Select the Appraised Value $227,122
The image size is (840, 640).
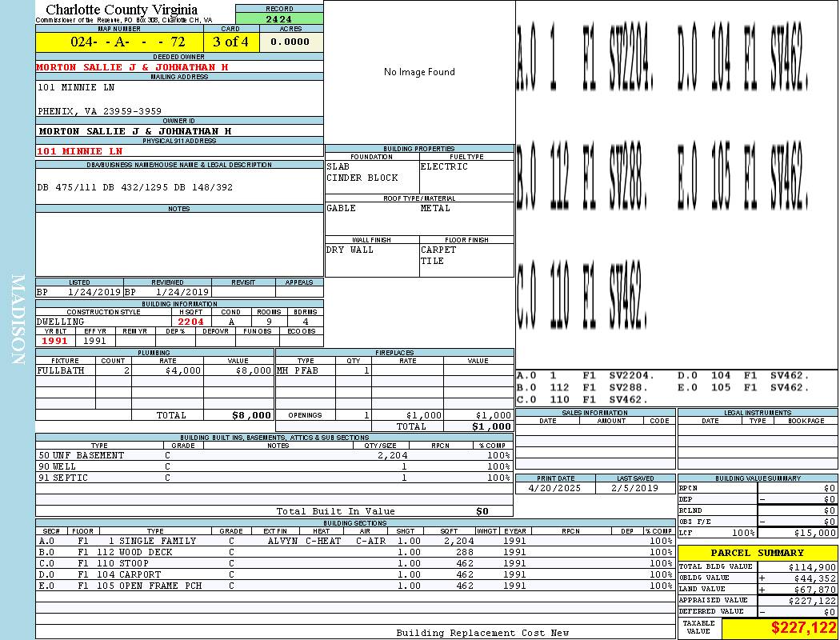point(812,601)
